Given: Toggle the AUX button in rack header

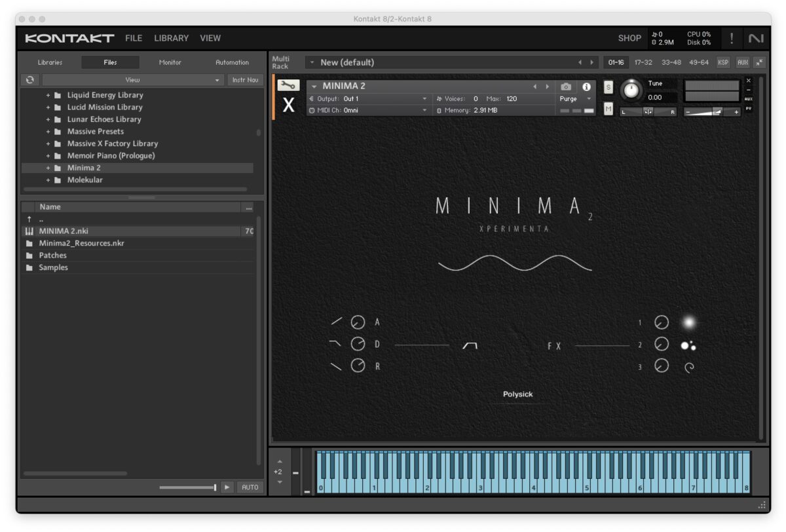Looking at the screenshot, I should click(742, 62).
